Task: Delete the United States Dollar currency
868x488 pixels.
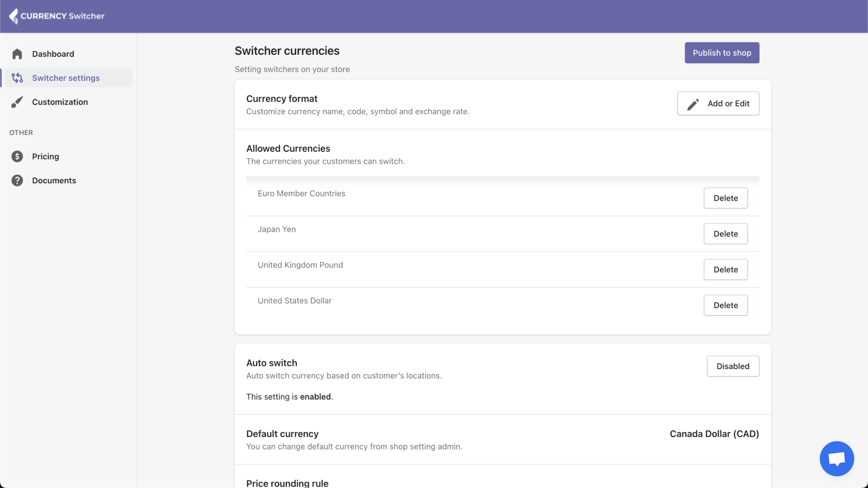Action: [x=726, y=305]
